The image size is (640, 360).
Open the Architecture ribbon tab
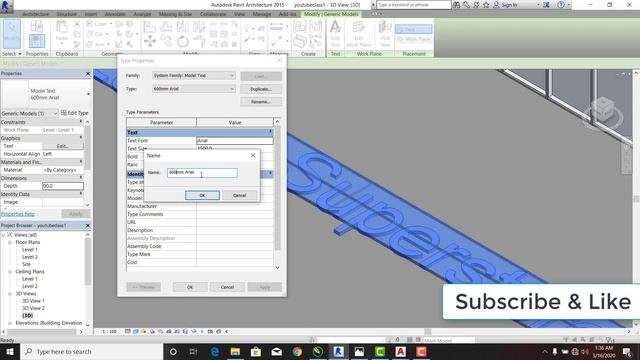point(36,14)
